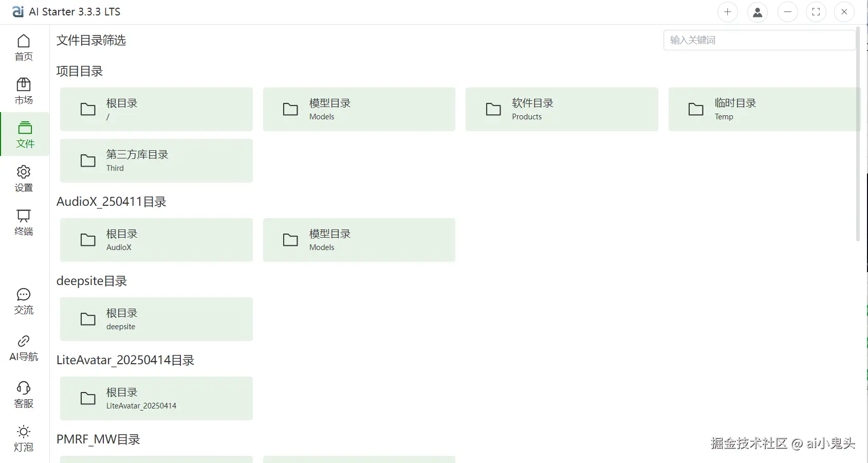Open the 第三方库目录 Third folder

click(x=156, y=161)
